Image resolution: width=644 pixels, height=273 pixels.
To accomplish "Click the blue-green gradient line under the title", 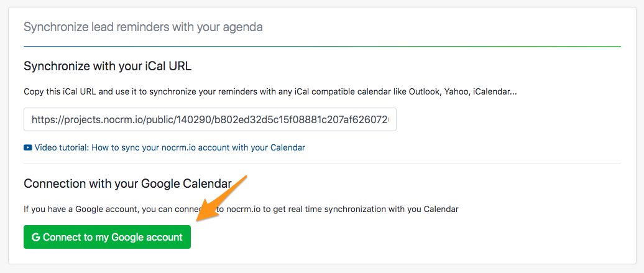I will [x=322, y=46].
